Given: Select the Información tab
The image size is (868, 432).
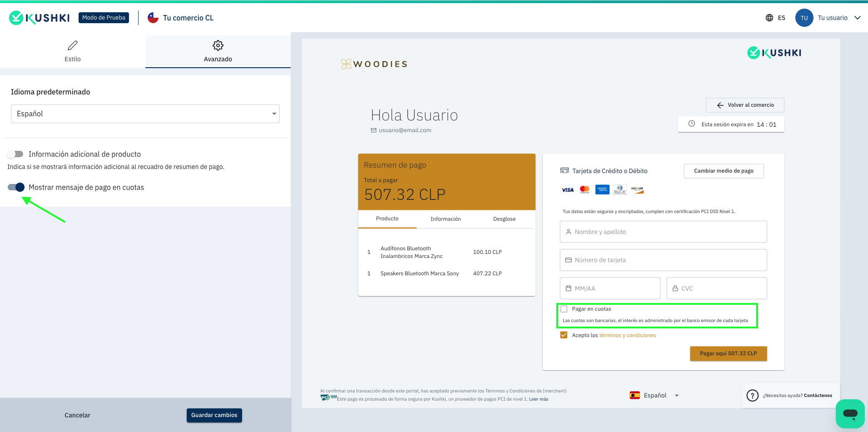Looking at the screenshot, I should click(446, 219).
